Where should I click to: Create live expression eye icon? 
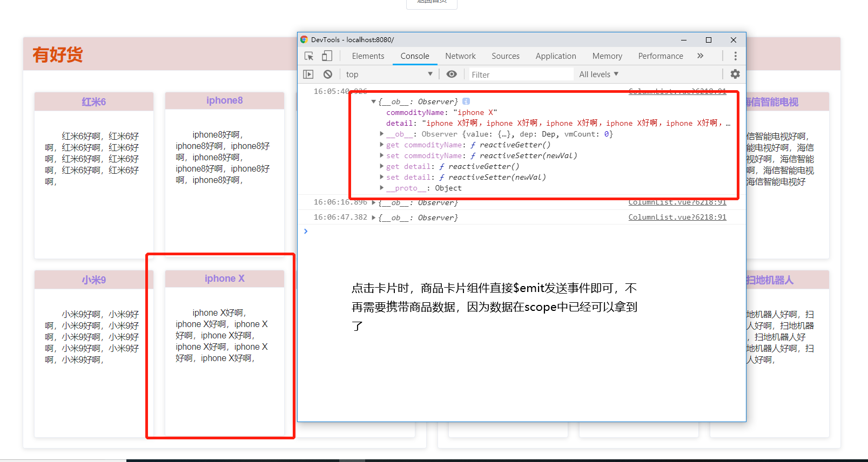452,74
